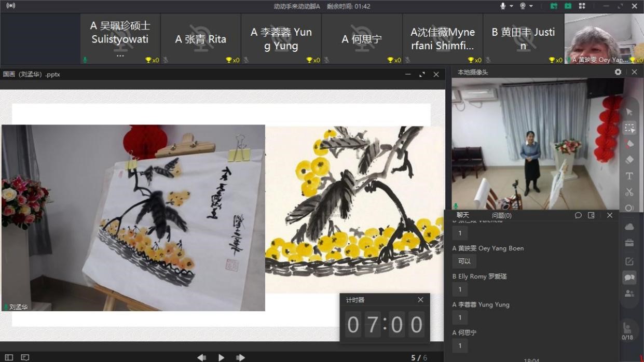Open the cloud storage icon

pos(629,227)
